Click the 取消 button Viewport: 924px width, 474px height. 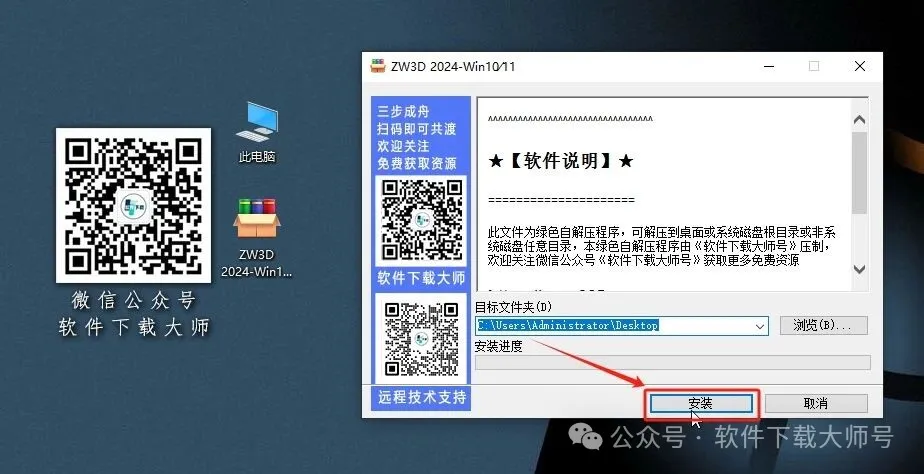(x=816, y=404)
